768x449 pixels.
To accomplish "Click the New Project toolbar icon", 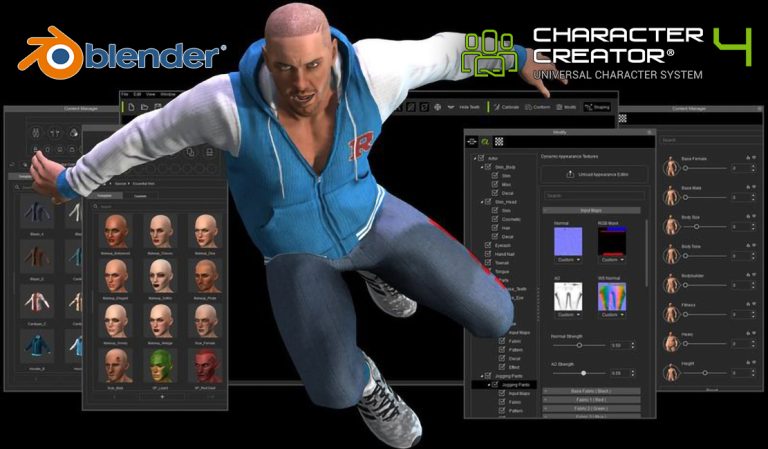I will point(131,107).
